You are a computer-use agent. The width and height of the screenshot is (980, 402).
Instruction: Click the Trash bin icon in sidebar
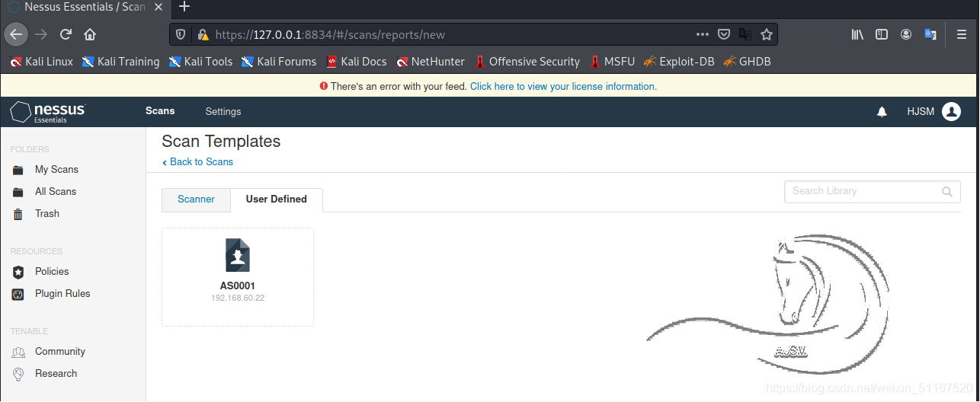point(18,214)
